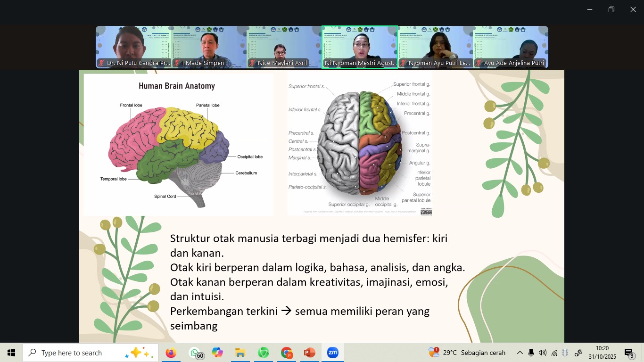Click Nice Maylani Asril's video tile
Viewport: 644px width, 362px height.
(284, 47)
